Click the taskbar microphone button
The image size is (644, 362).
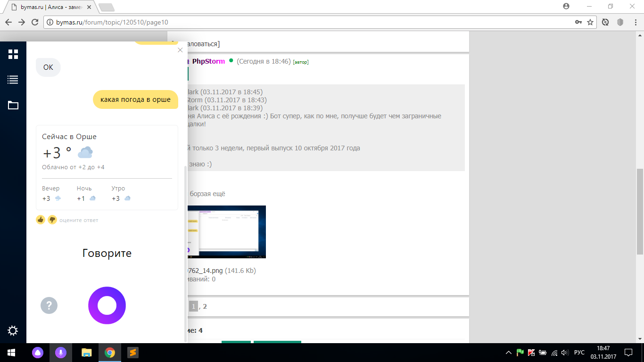tap(60, 352)
